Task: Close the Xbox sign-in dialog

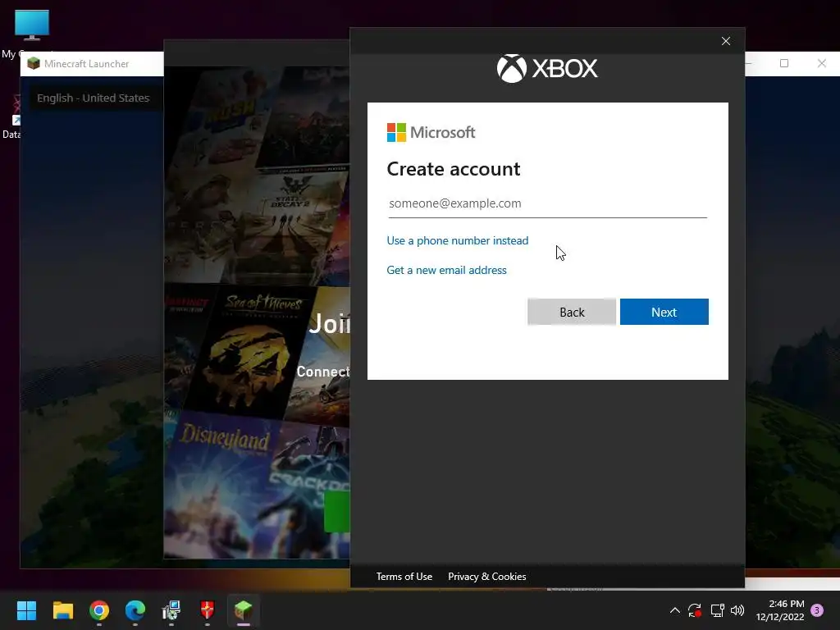Action: [x=725, y=41]
